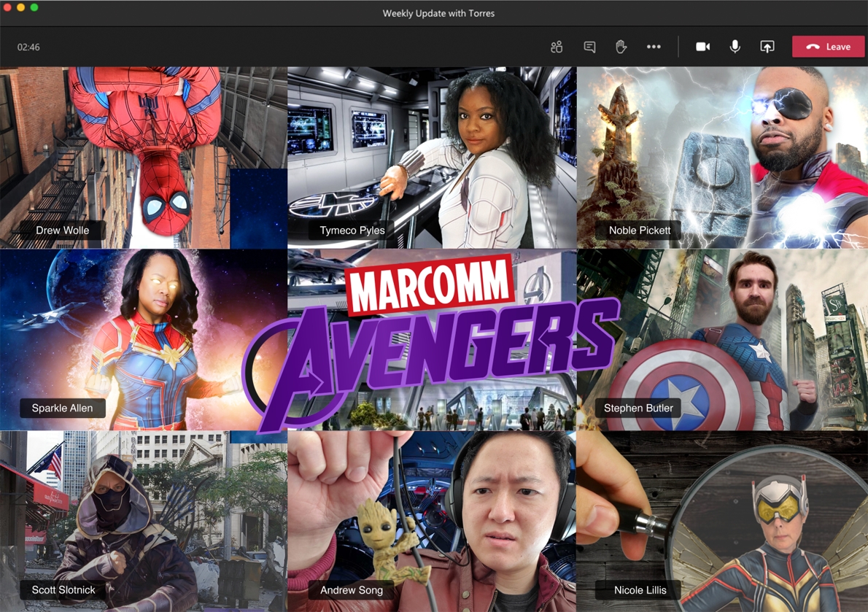Select Andrew Song's video tile

click(x=432, y=522)
